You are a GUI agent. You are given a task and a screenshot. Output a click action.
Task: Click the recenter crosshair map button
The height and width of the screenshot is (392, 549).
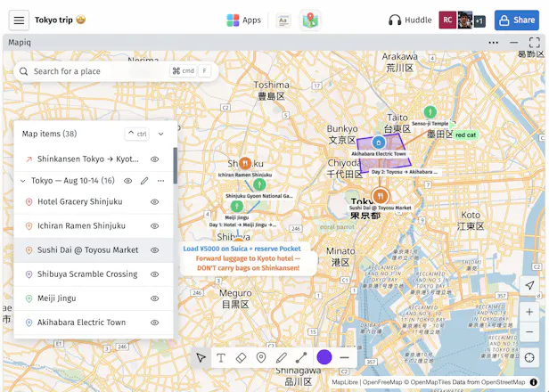(x=529, y=358)
